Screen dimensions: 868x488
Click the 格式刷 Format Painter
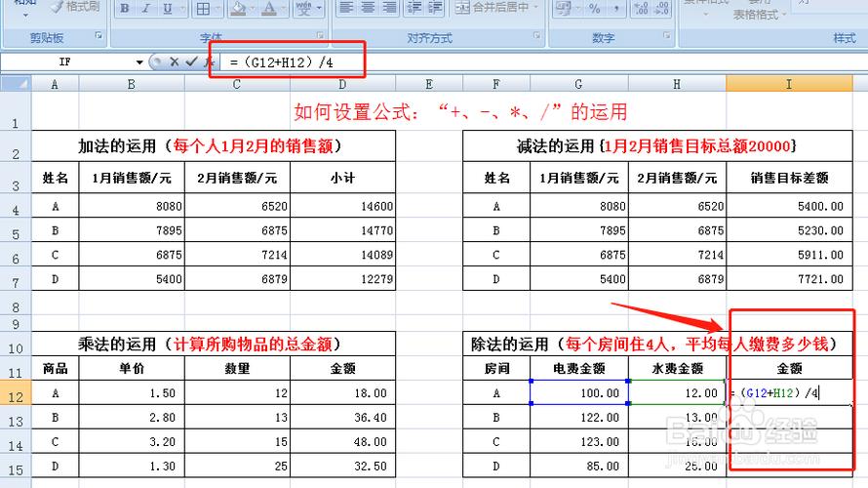[x=75, y=7]
